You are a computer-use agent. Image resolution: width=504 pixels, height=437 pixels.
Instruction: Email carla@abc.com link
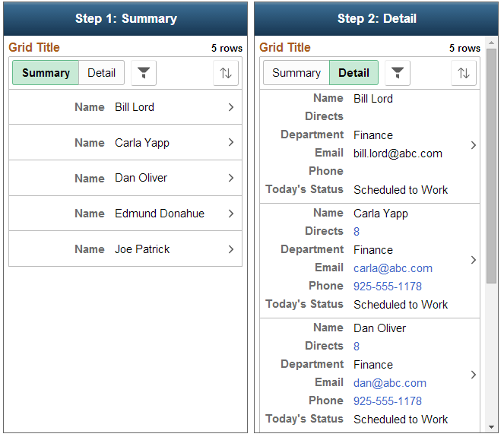coord(393,268)
